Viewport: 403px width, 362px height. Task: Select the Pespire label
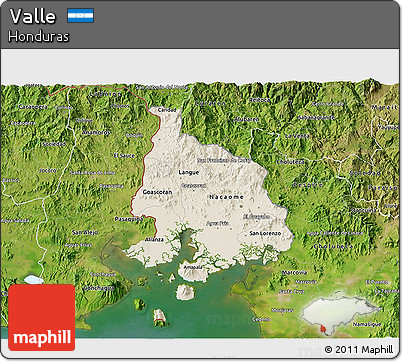[x=308, y=185]
